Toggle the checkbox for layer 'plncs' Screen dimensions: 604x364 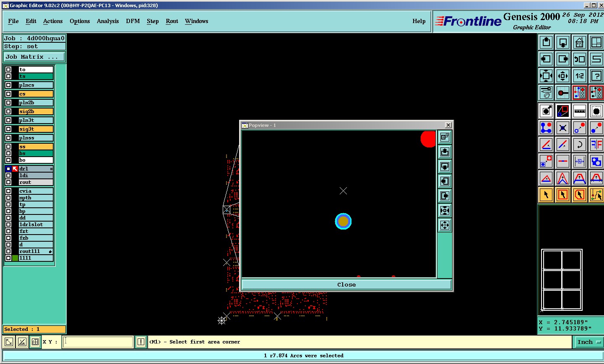click(x=8, y=85)
